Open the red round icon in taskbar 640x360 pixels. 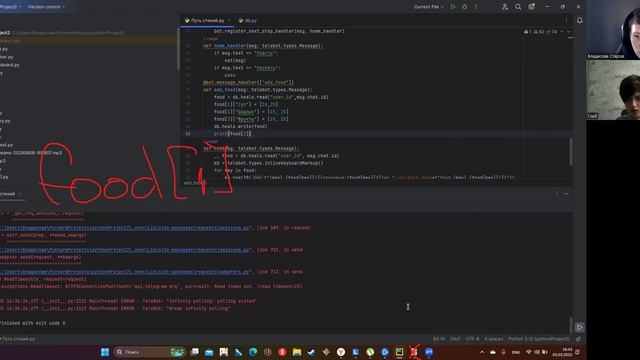(x=282, y=352)
